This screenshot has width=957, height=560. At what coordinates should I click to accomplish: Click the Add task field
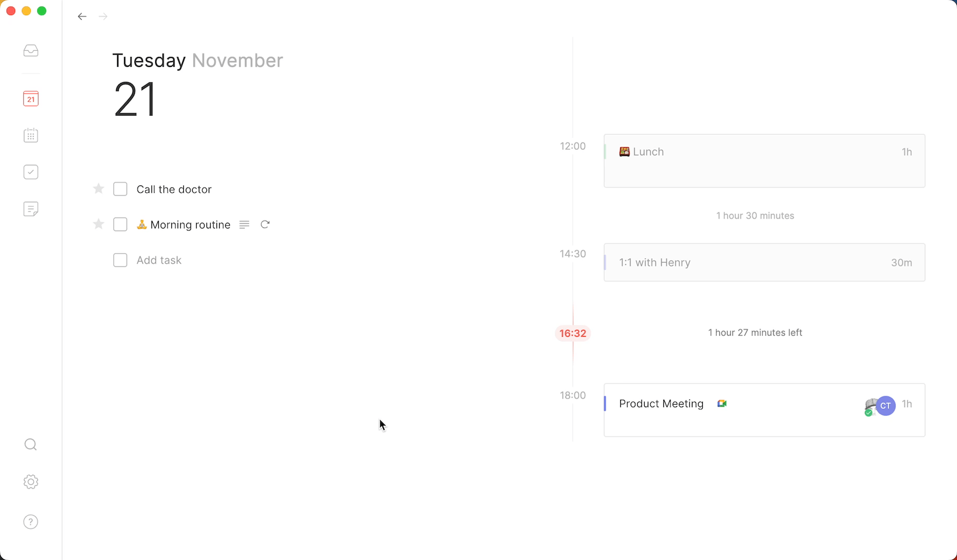[159, 260]
